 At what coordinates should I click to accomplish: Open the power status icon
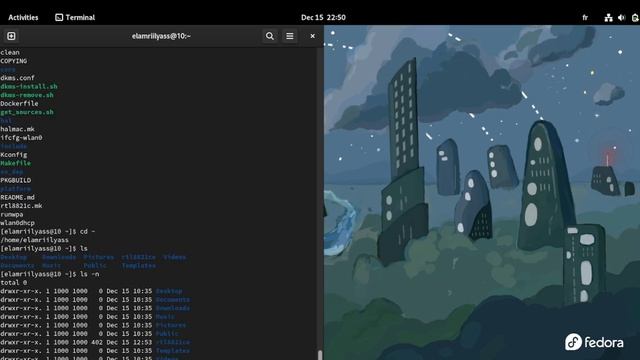click(635, 18)
